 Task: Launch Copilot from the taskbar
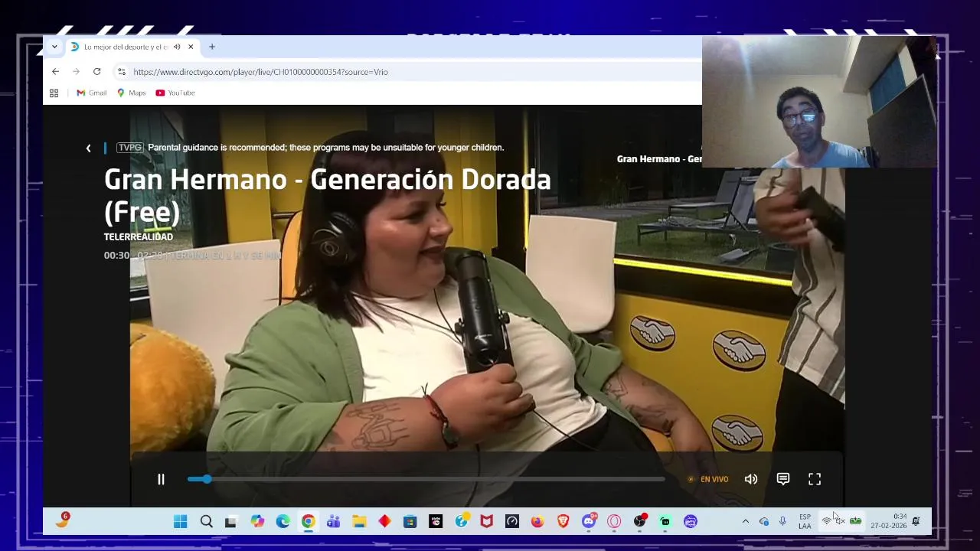257,521
